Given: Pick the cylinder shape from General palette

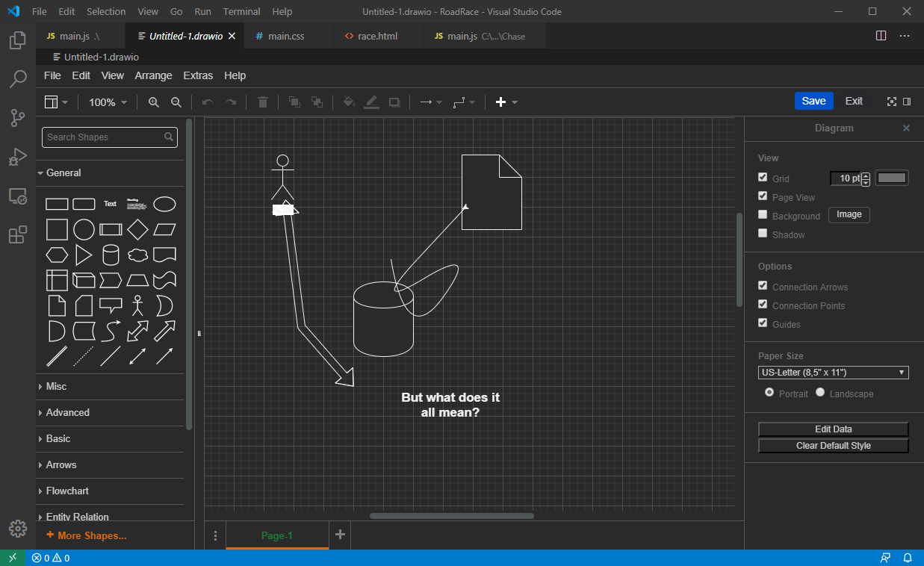Looking at the screenshot, I should coord(111,255).
